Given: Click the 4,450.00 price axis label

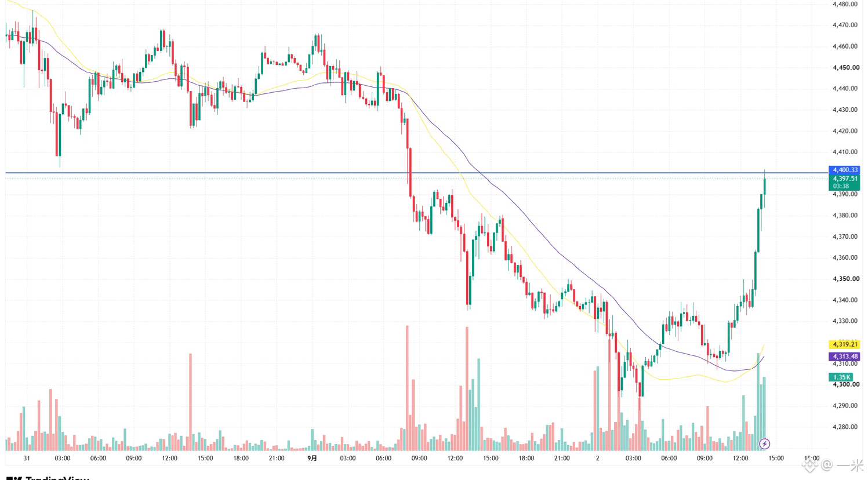Looking at the screenshot, I should (845, 68).
